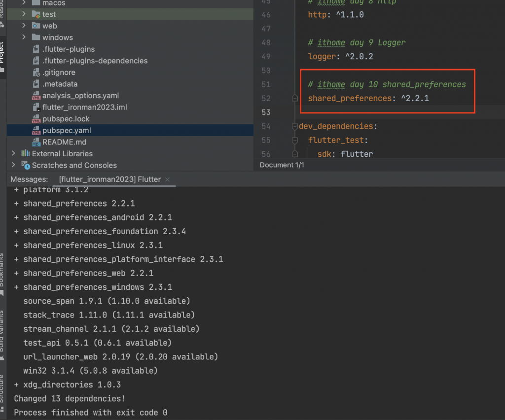This screenshot has height=420, width=505.
Task: Open the .flutter-plugins file
Action: click(x=69, y=49)
